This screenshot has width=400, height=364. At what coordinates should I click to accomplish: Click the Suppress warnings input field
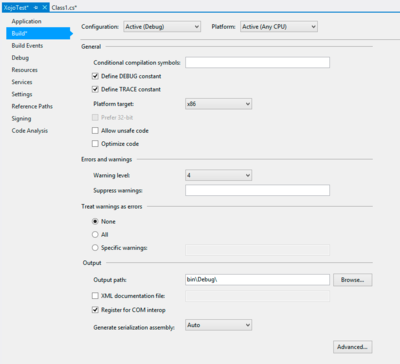coord(257,190)
